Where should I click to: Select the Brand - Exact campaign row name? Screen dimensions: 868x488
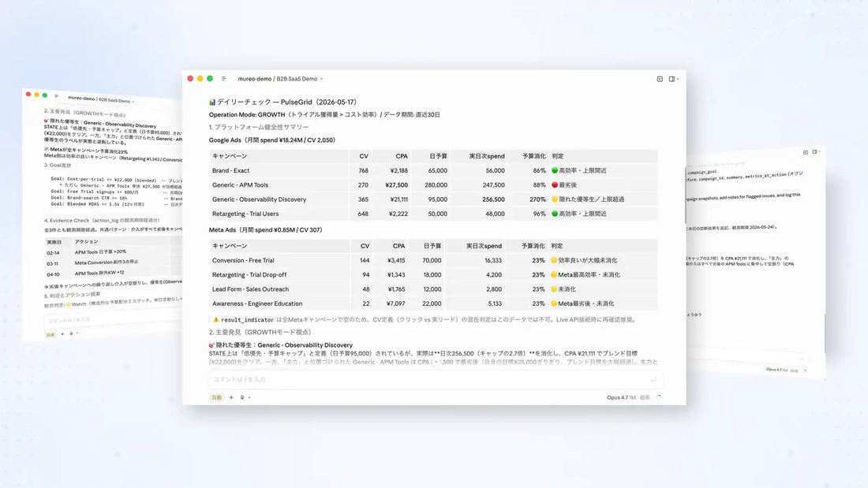[x=231, y=170]
